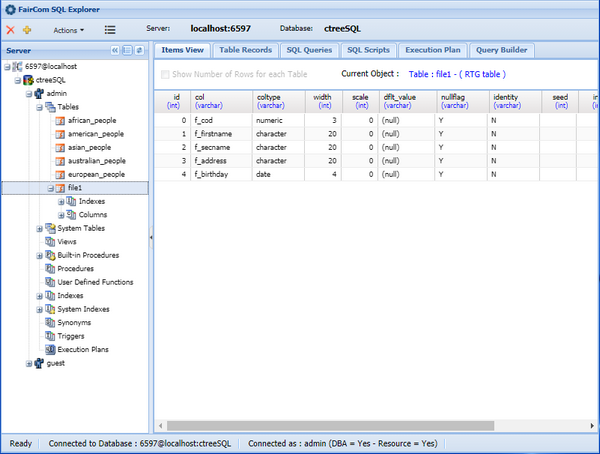Sort by the identity column header
600x454 pixels.
tap(515, 101)
